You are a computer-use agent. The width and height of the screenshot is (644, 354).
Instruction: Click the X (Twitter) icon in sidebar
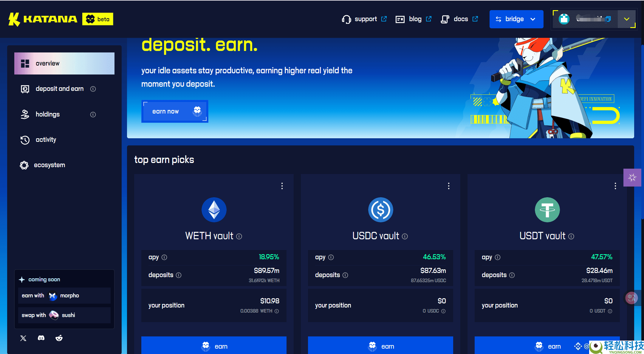23,338
